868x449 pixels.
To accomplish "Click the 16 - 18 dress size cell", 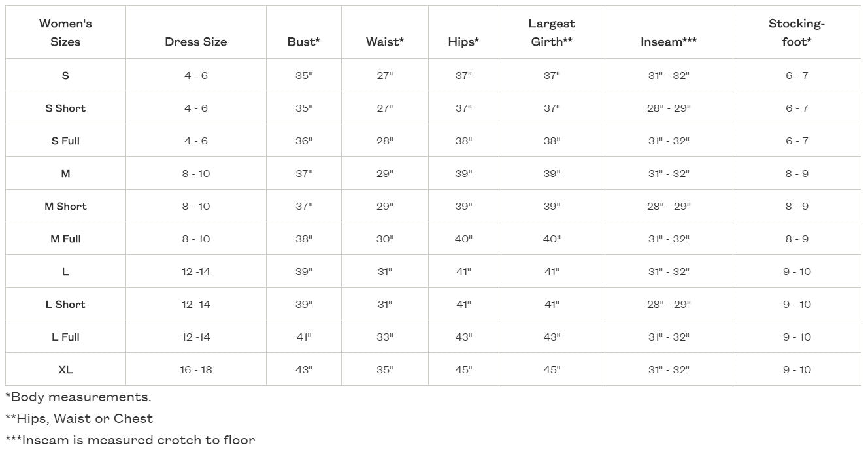I will pos(196,370).
